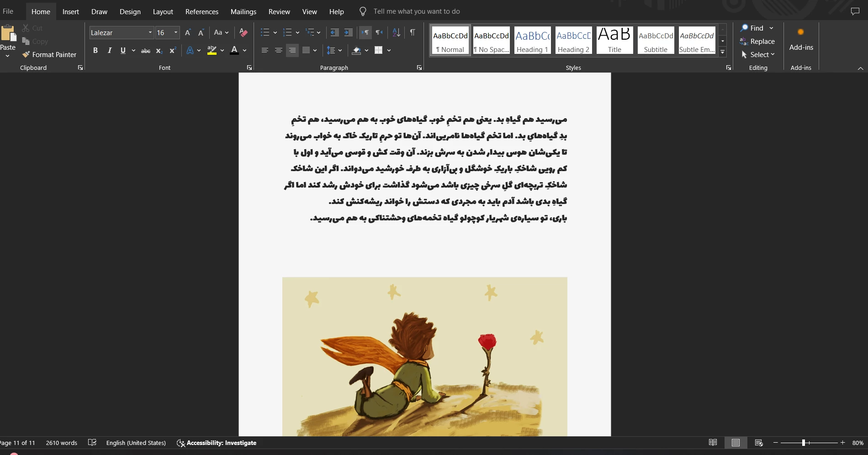Switch to the Design tab

(130, 11)
